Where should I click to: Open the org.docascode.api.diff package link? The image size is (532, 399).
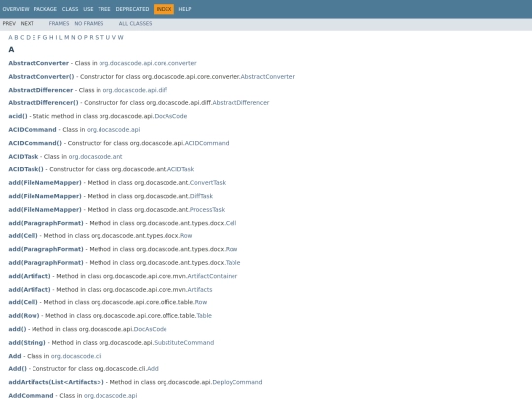pos(135,90)
